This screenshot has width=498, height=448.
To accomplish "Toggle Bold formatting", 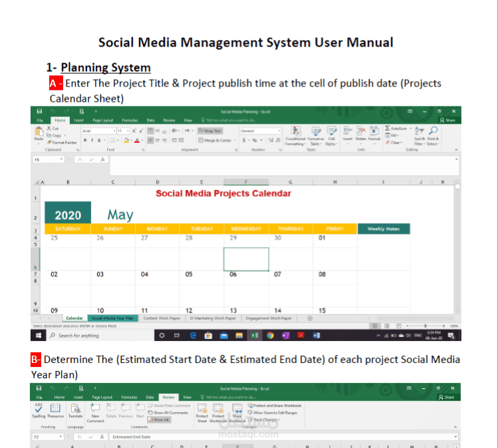I will 85,140.
